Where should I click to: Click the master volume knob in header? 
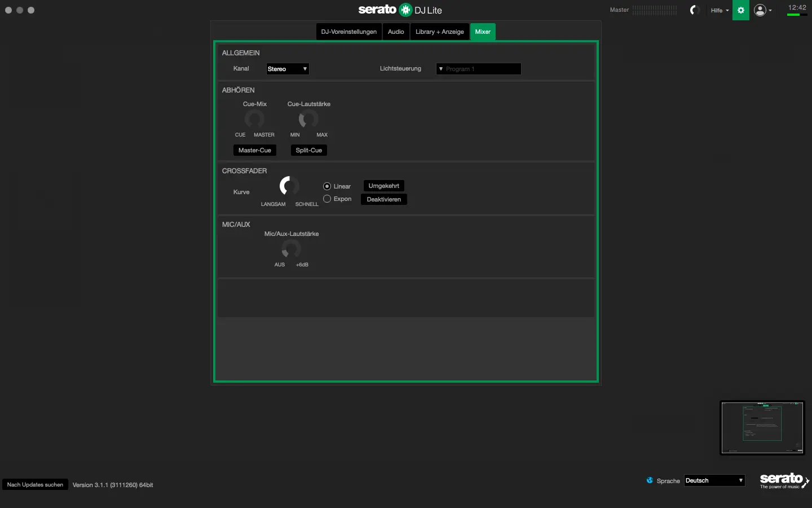695,10
